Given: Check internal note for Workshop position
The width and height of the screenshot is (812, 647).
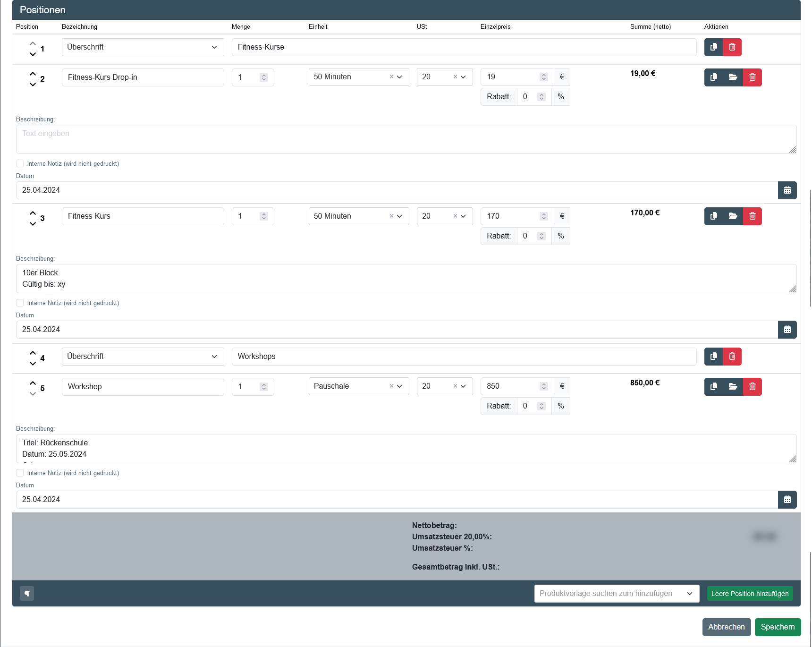Looking at the screenshot, I should pyautogui.click(x=20, y=473).
